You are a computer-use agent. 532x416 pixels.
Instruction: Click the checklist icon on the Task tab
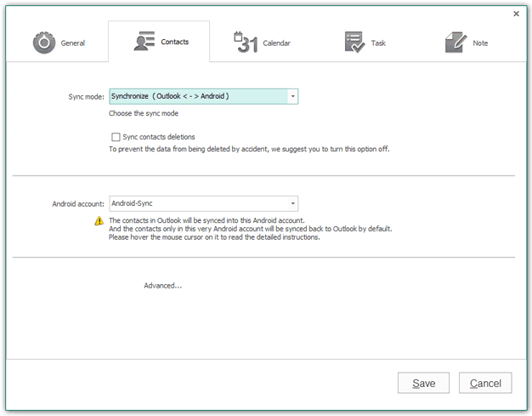coord(354,43)
